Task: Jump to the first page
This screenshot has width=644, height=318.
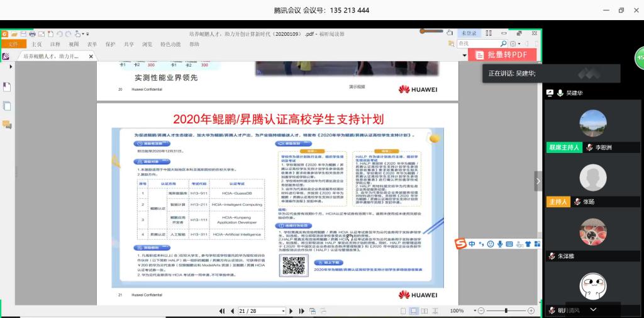Action: coord(221,311)
